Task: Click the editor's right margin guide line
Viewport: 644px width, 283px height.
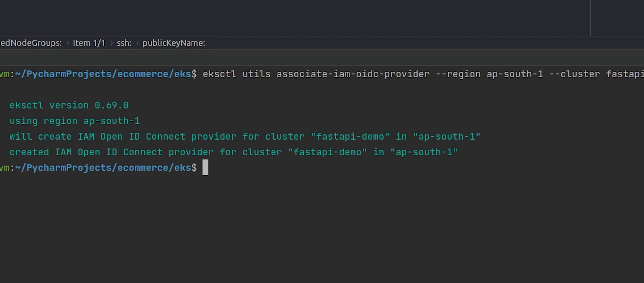Action: click(591, 18)
